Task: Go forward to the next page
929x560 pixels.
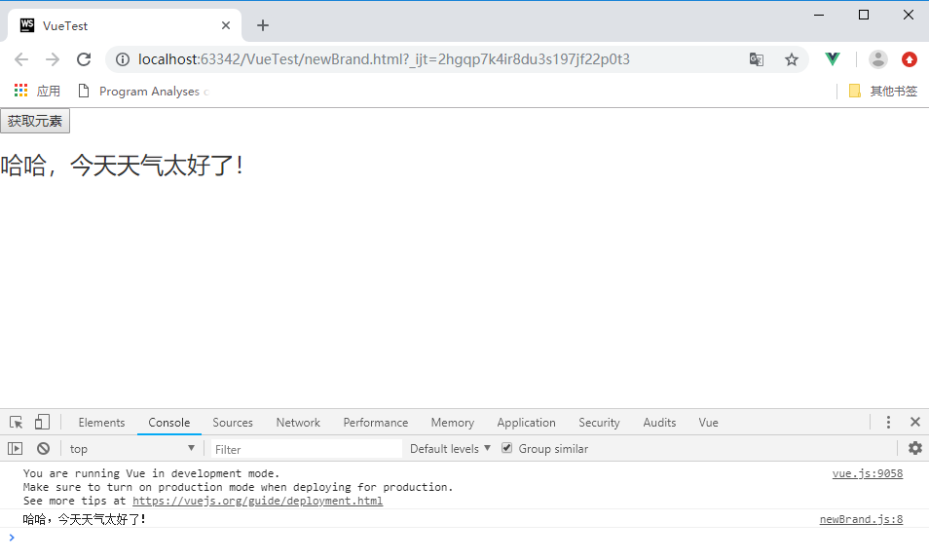Action: [x=53, y=59]
